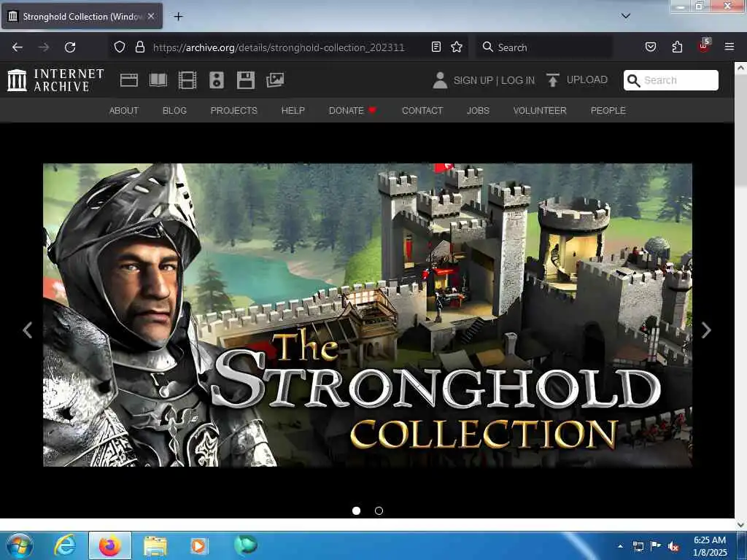Viewport: 747px width, 560px height.
Task: Click the UPLOAD button
Action: [x=577, y=80]
